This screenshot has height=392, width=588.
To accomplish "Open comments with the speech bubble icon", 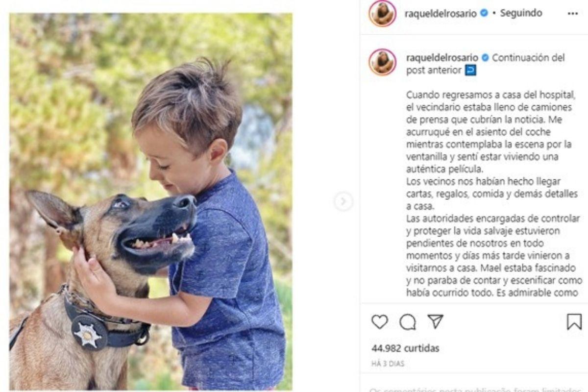I will click(x=407, y=322).
